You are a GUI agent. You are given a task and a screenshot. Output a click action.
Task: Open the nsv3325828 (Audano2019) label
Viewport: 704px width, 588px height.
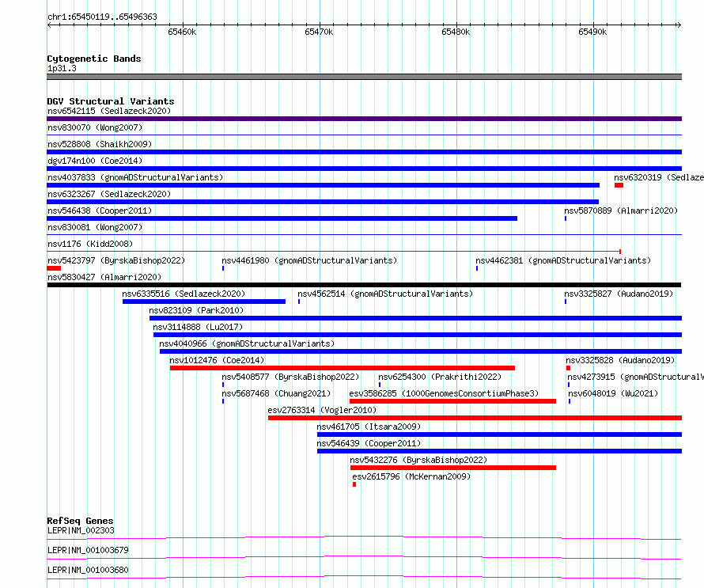pyautogui.click(x=620, y=360)
